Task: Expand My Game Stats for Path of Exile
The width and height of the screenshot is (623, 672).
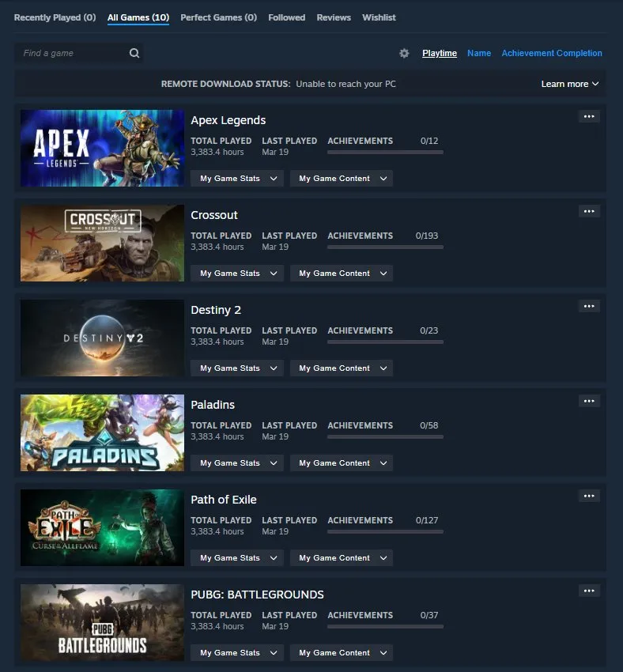Action: coord(237,557)
